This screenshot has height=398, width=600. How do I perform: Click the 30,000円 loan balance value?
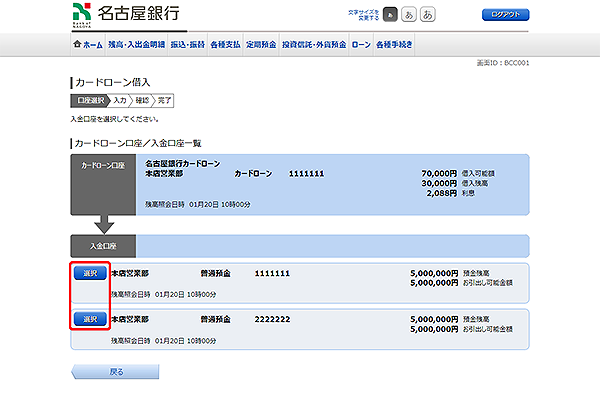click(439, 184)
